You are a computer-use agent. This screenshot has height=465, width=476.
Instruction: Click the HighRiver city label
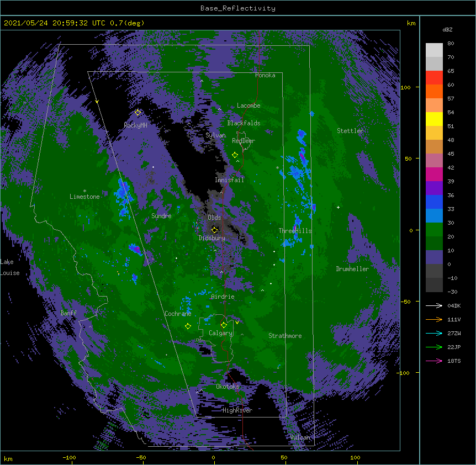(x=237, y=410)
